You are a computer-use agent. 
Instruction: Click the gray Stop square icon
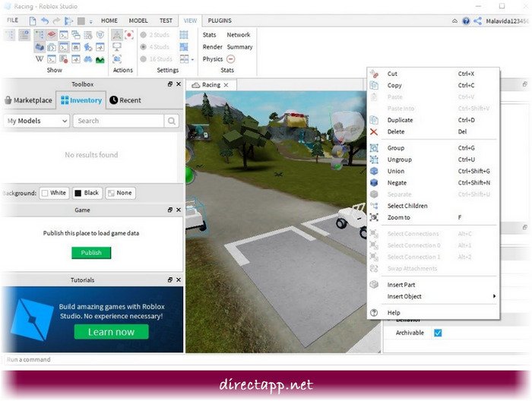81,21
